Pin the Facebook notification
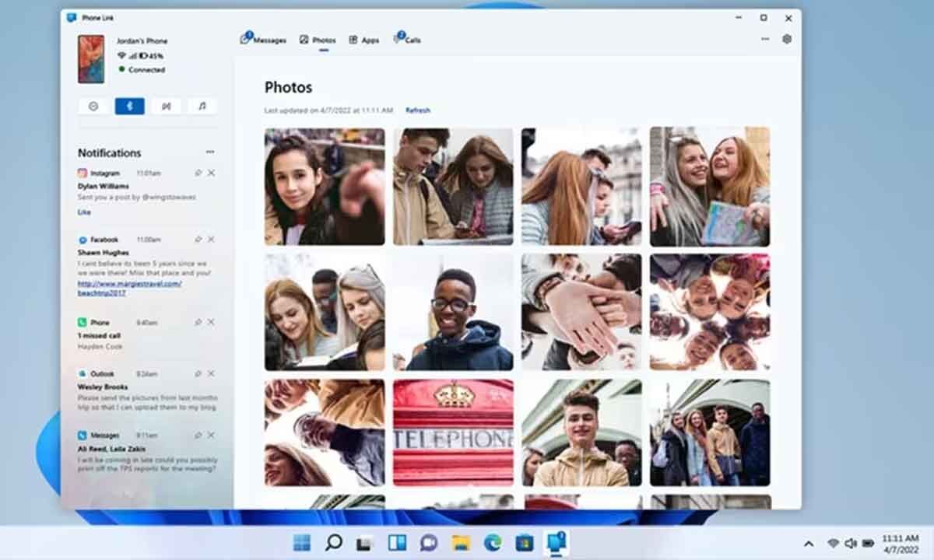The width and height of the screenshot is (934, 560). [x=198, y=240]
